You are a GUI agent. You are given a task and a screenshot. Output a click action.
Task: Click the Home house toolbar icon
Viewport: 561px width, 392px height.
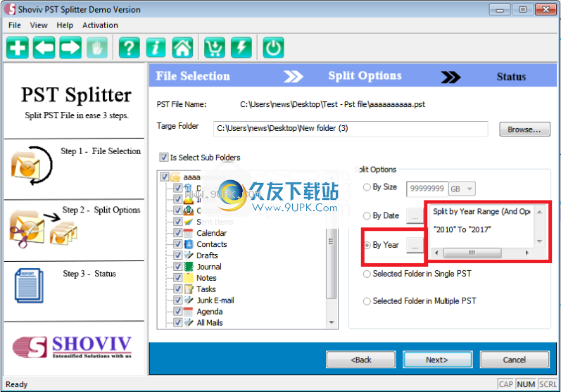point(182,47)
